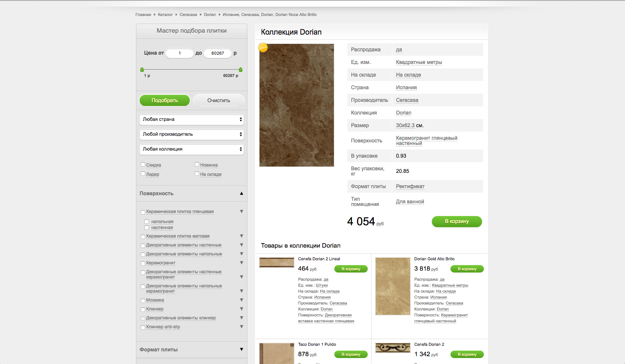Collapse the Поверхность filter section arrow
The height and width of the screenshot is (364, 625).
242,193
